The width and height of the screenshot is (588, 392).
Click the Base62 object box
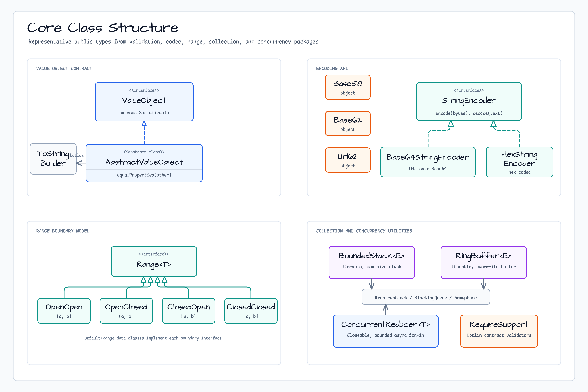[348, 124]
